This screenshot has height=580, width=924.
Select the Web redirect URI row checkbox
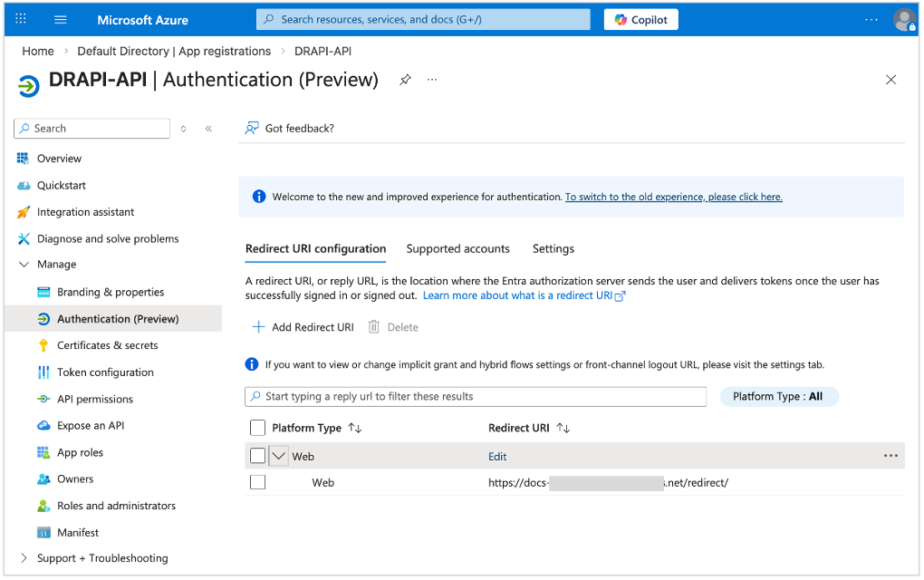coord(257,482)
